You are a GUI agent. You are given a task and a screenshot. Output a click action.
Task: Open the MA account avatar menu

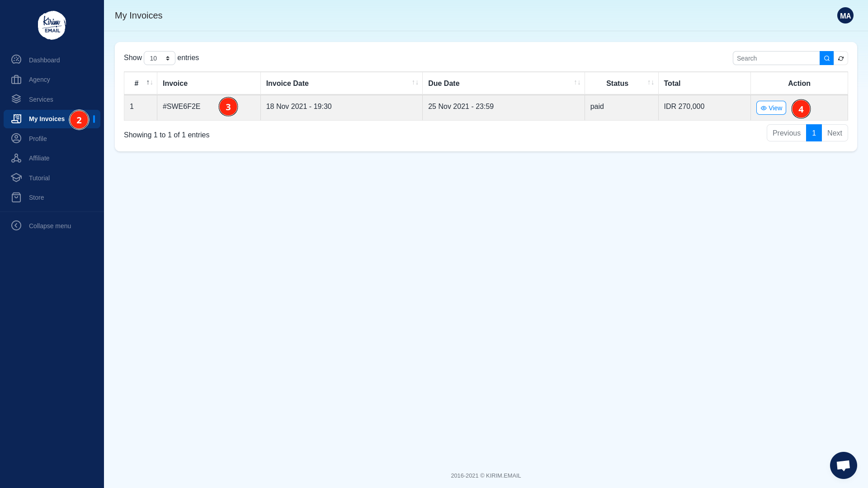pos(845,15)
